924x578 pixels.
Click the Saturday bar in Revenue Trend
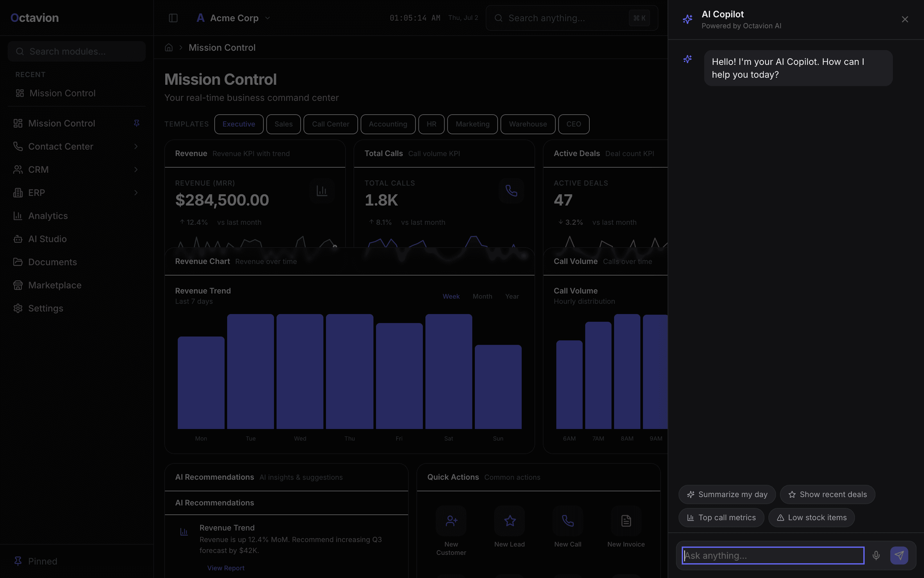pyautogui.click(x=449, y=371)
